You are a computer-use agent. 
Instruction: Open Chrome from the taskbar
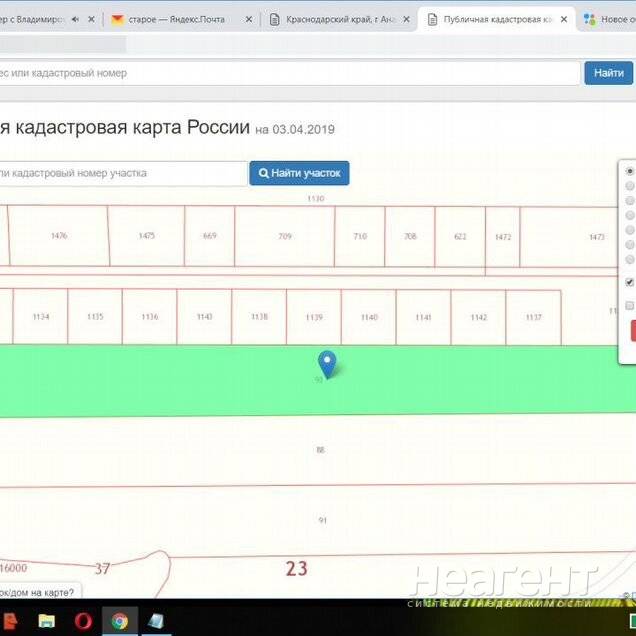coord(119,621)
